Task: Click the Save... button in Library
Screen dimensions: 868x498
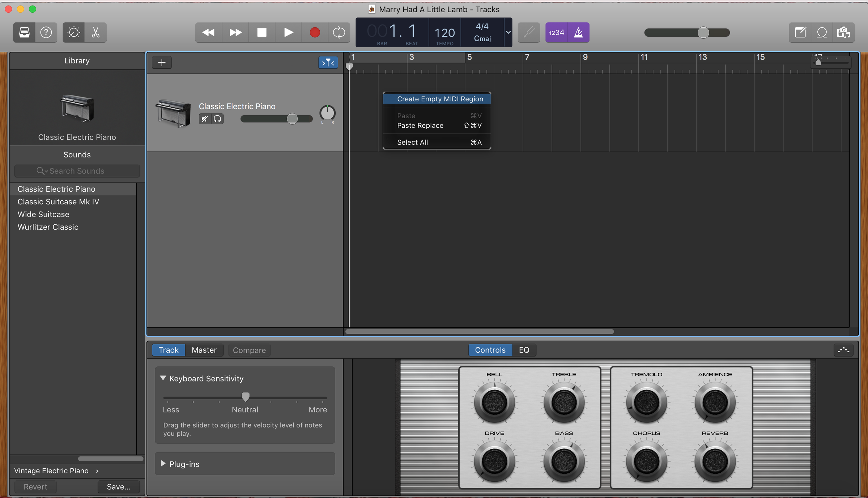Action: coord(119,487)
